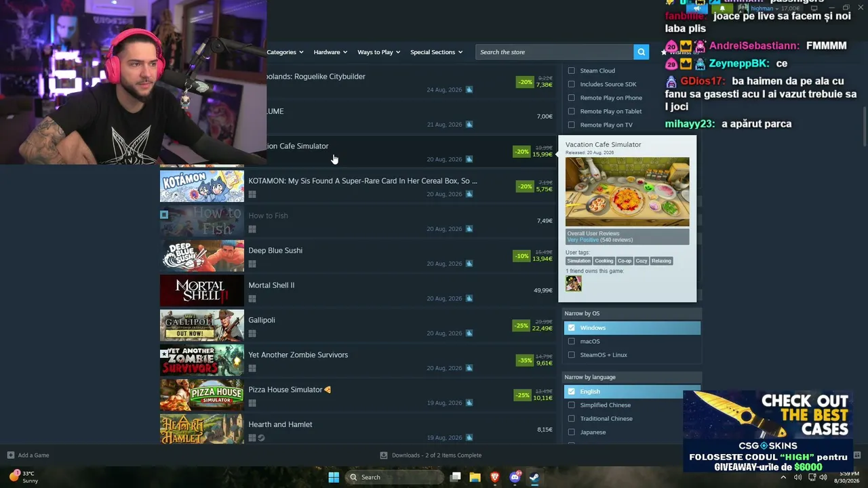This screenshot has height=488, width=868.
Task: Click the Simulation user tag
Action: pos(579,261)
